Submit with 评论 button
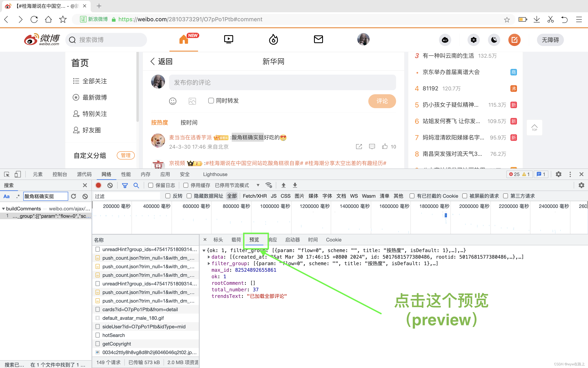588x368 pixels. point(382,101)
